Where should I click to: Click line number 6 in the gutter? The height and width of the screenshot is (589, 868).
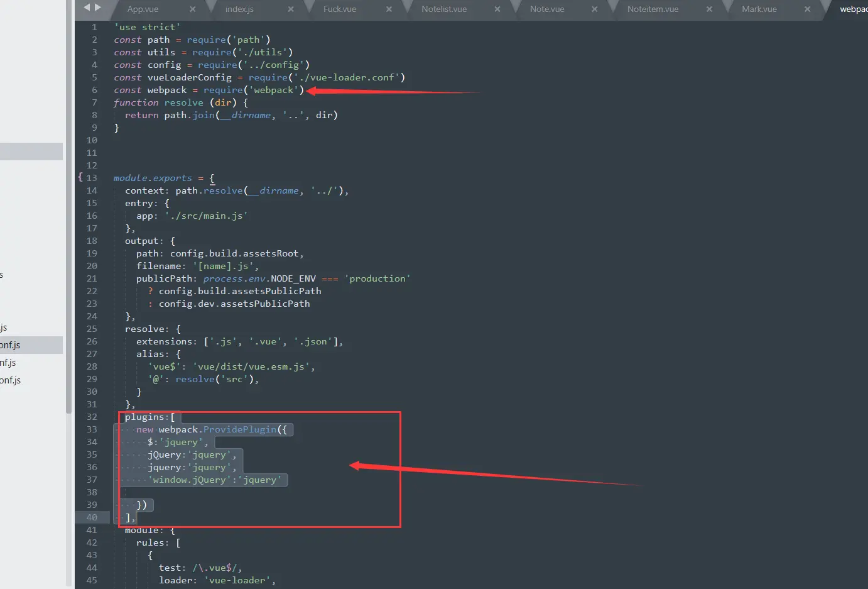(x=94, y=90)
